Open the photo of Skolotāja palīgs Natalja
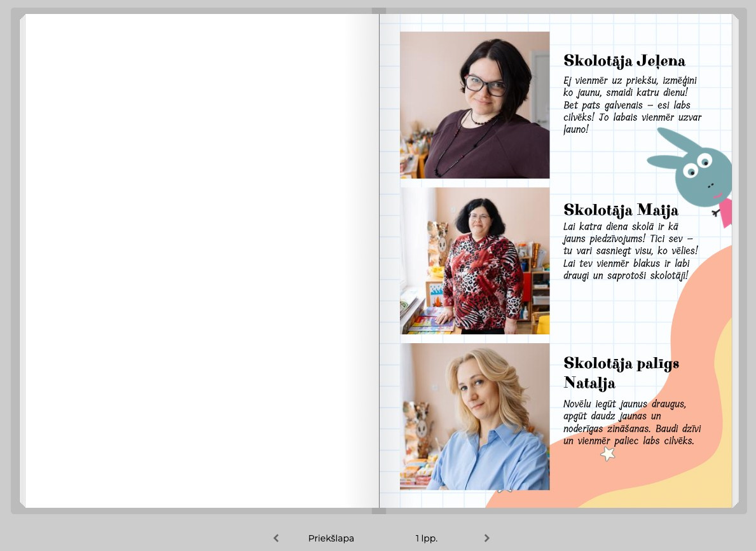This screenshot has height=551, width=756. pyautogui.click(x=474, y=416)
